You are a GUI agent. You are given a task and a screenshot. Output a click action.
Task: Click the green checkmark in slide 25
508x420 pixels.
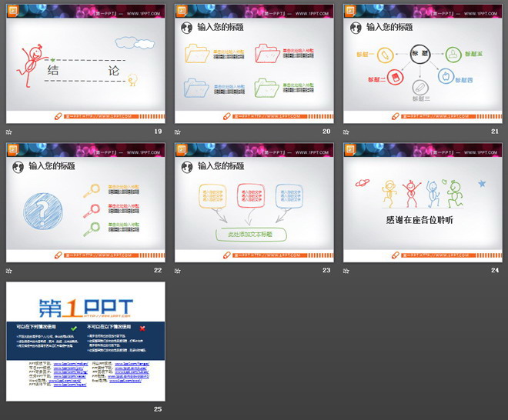pos(74,328)
